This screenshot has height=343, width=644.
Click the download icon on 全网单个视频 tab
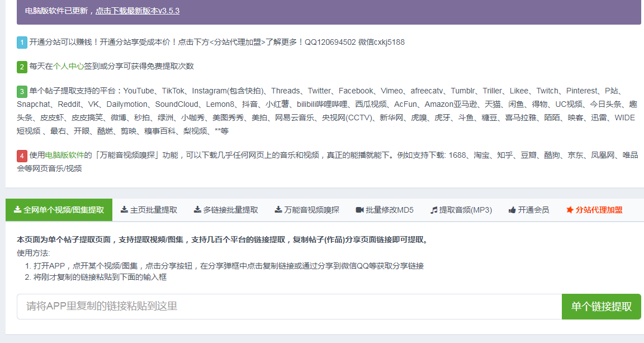(17, 210)
